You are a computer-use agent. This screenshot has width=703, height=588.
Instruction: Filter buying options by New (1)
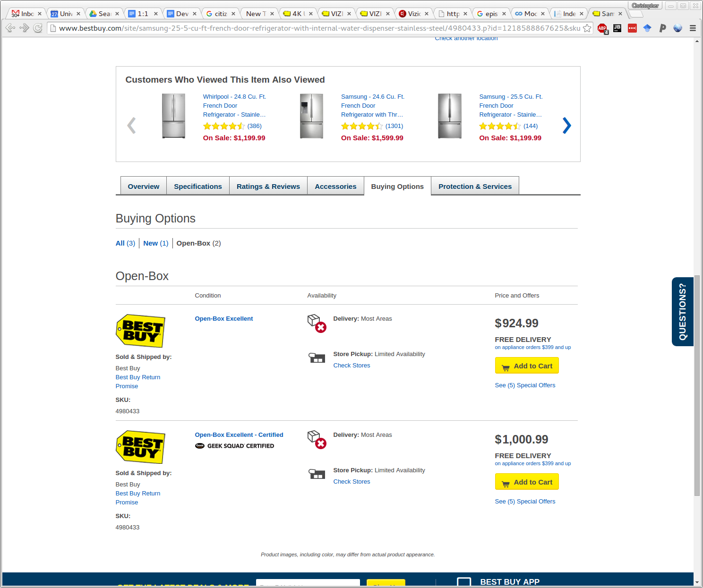(x=156, y=243)
